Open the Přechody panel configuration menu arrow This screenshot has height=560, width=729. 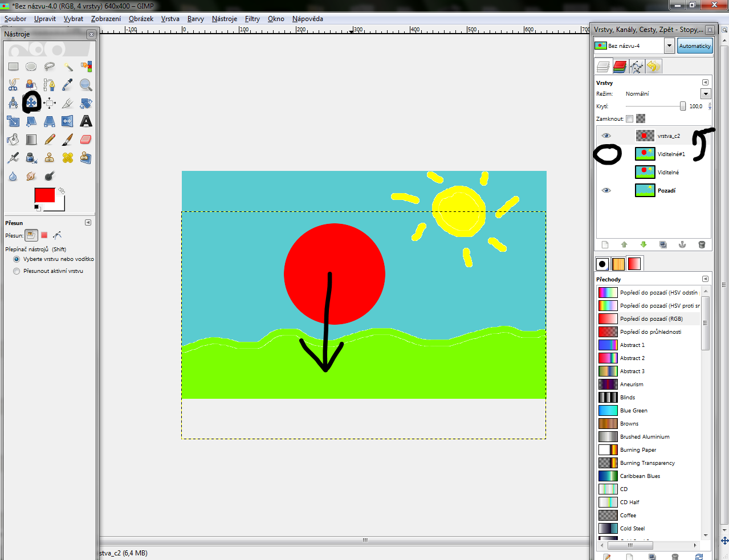[705, 279]
